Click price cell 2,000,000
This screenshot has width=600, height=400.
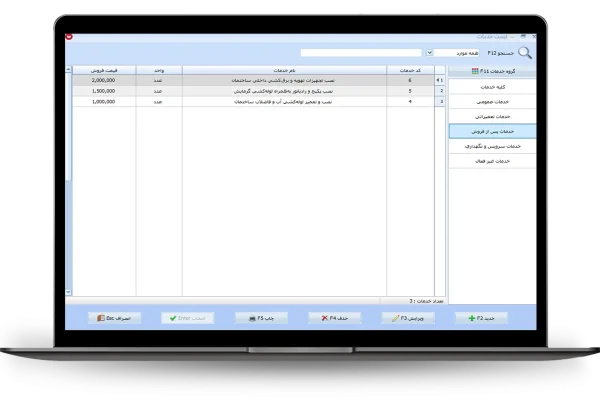click(104, 80)
